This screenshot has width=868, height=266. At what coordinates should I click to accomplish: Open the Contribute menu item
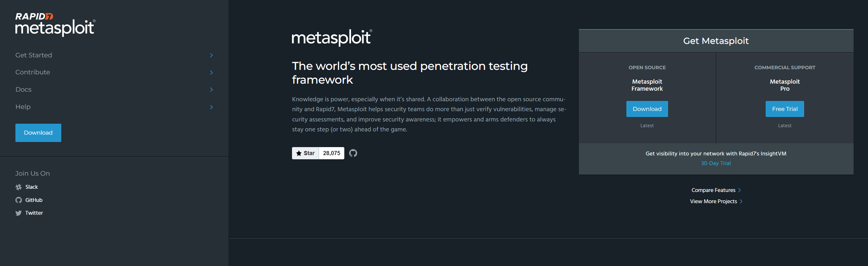pos(33,72)
